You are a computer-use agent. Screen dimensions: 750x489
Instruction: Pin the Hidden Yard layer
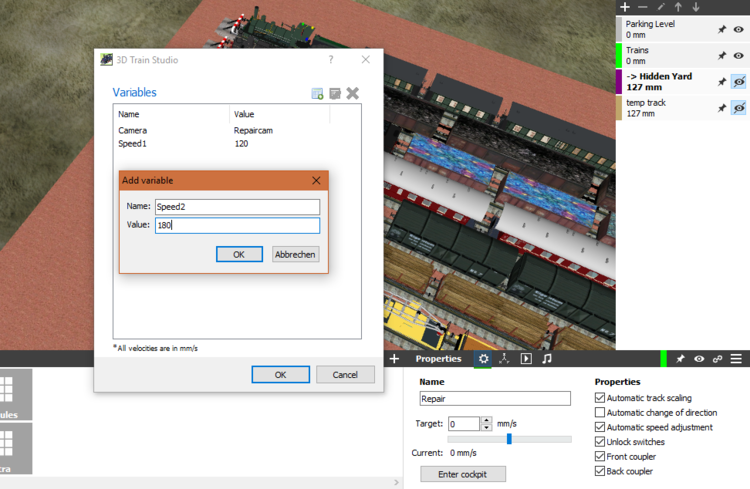(x=722, y=82)
